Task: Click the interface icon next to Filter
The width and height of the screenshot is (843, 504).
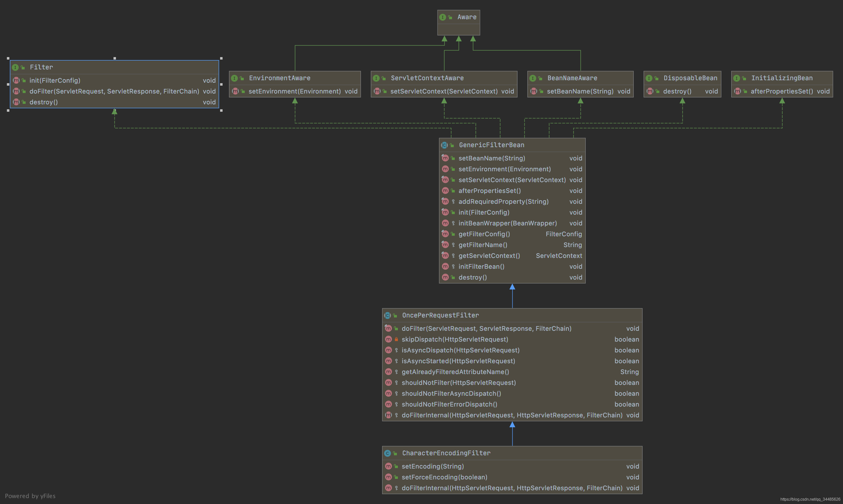Action: pos(15,67)
